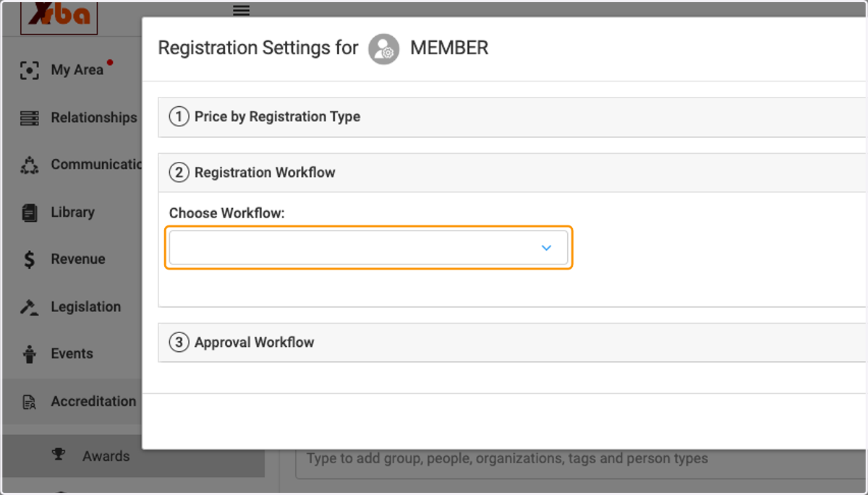The width and height of the screenshot is (868, 495).
Task: Click the Choose Workflow dropdown chevron arrow
Action: click(x=546, y=248)
